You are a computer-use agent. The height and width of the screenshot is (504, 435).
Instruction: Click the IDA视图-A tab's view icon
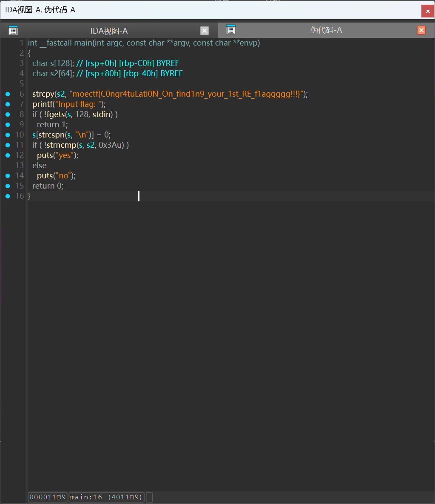pyautogui.click(x=13, y=30)
